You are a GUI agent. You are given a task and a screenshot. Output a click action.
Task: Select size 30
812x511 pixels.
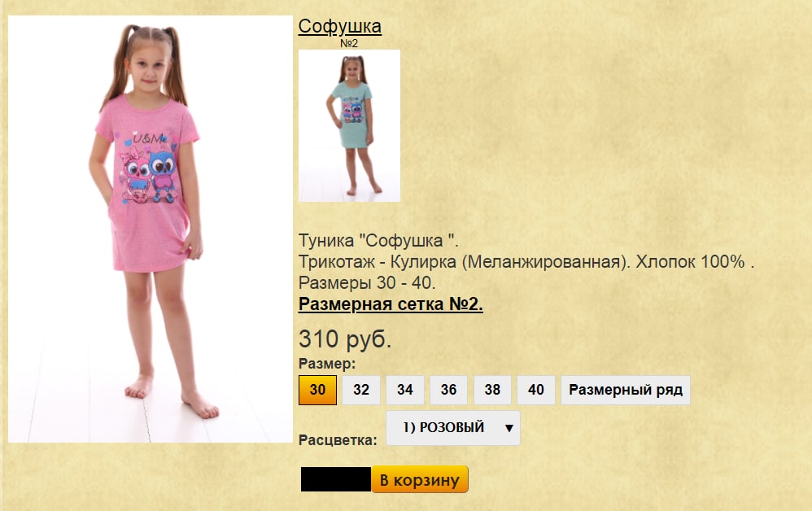[317, 390]
